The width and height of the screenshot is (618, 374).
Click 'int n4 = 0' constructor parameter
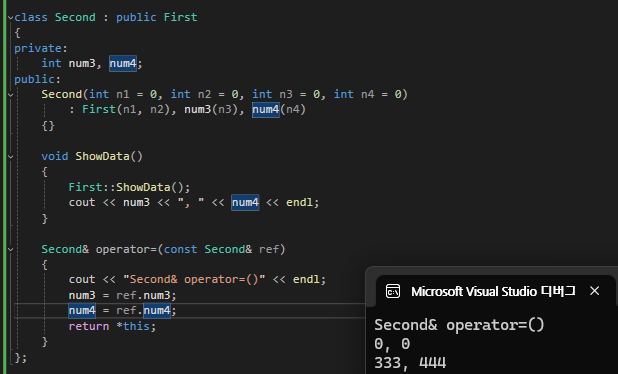pyautogui.click(x=368, y=95)
